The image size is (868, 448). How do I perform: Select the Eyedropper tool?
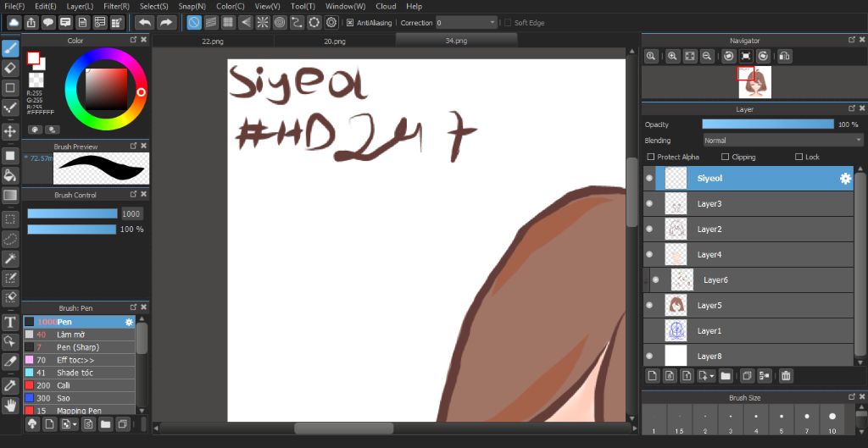point(10,385)
